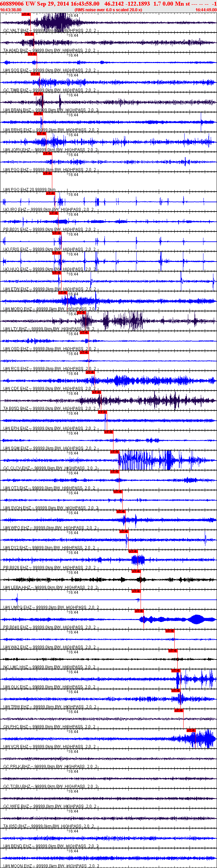217x868 pixels.
Task: Select the CC PRLK BHZ station label
Action: click(51, 766)
